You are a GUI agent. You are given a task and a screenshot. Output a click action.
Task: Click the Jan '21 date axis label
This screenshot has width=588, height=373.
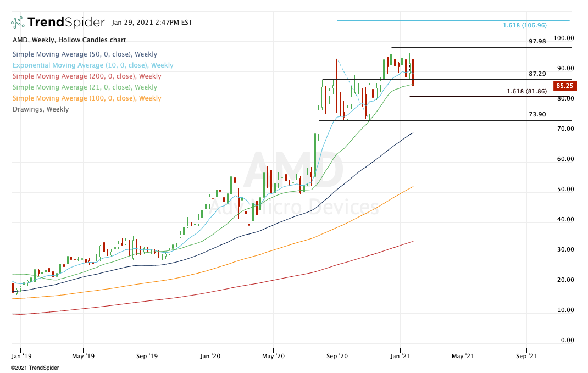tap(401, 356)
